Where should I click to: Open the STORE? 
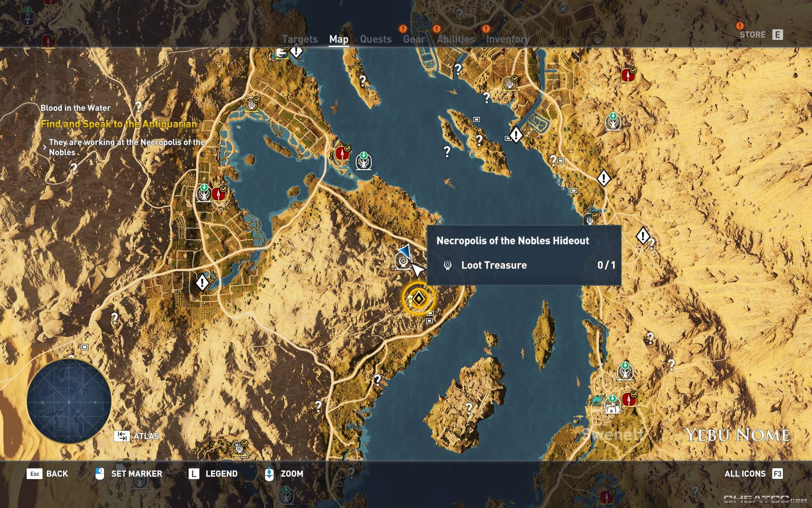761,35
